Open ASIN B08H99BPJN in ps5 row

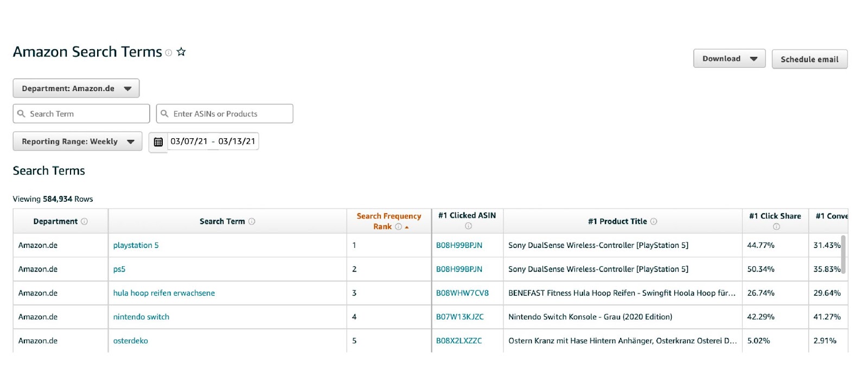point(459,269)
